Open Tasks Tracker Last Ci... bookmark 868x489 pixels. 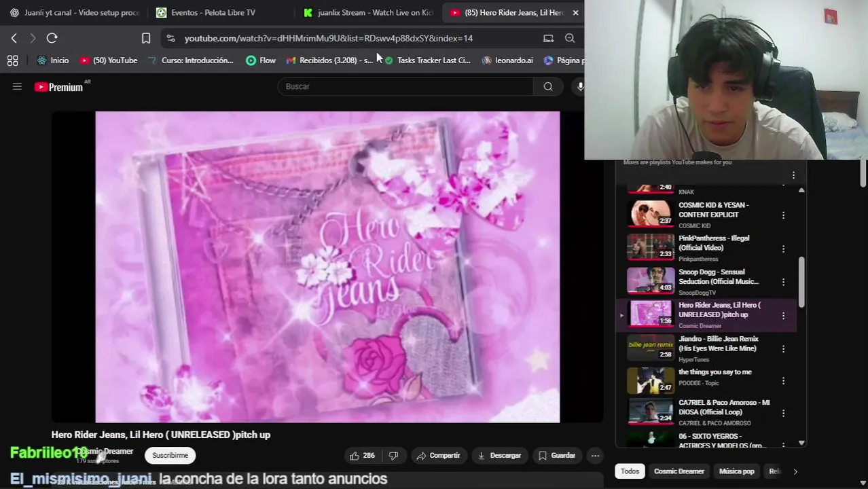pyautogui.click(x=427, y=60)
